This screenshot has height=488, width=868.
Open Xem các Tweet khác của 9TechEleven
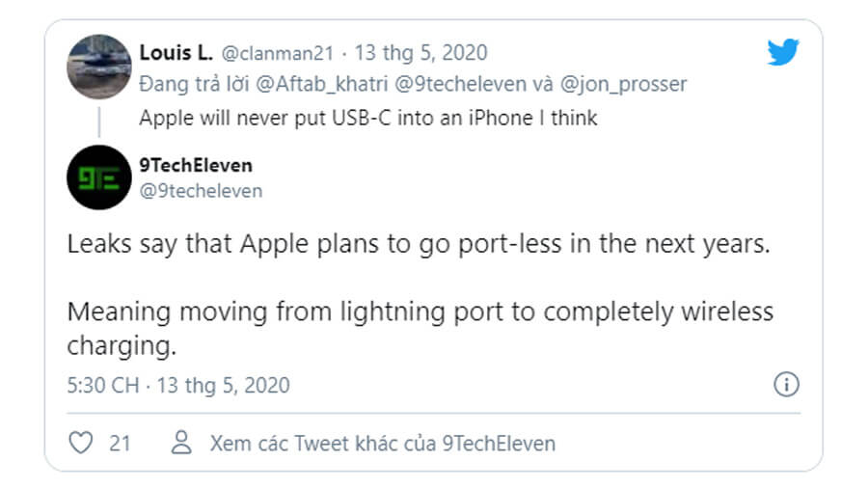click(x=382, y=444)
